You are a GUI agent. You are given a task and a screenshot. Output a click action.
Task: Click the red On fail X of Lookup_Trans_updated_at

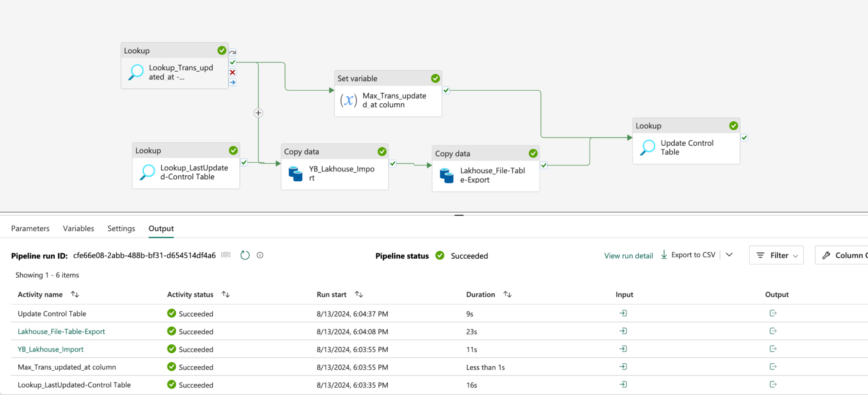pyautogui.click(x=233, y=72)
